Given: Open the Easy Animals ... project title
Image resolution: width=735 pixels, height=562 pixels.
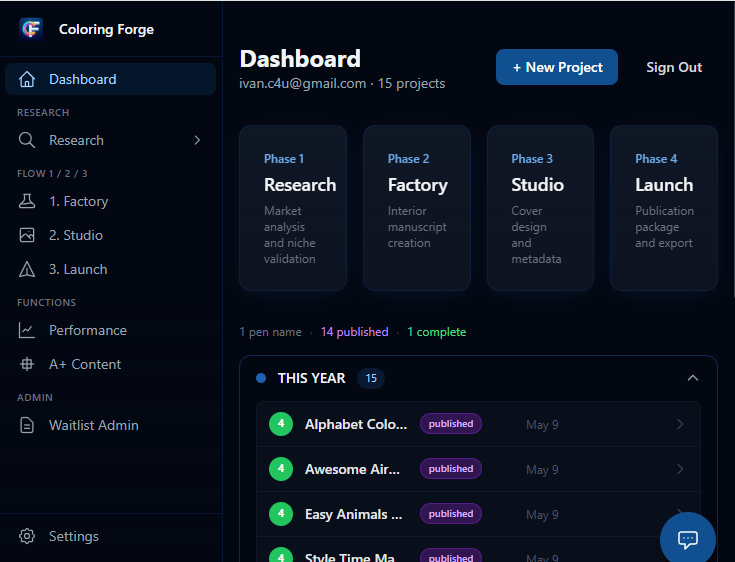Looking at the screenshot, I should pos(353,514).
